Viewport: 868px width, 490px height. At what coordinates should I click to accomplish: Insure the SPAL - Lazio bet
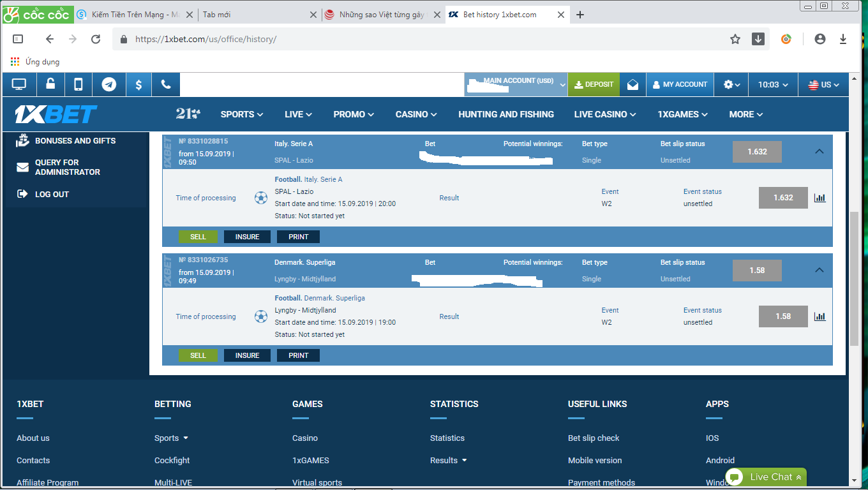pos(247,237)
